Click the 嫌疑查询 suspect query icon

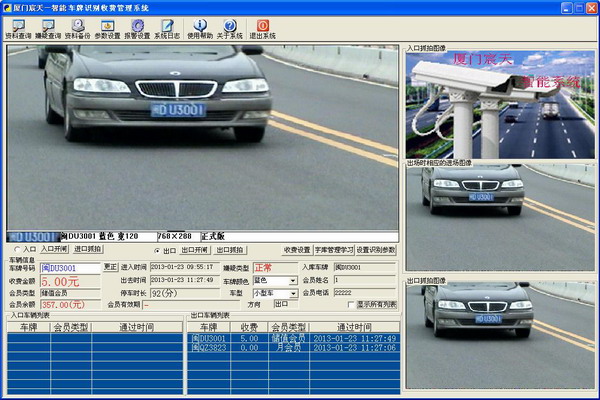click(47, 26)
